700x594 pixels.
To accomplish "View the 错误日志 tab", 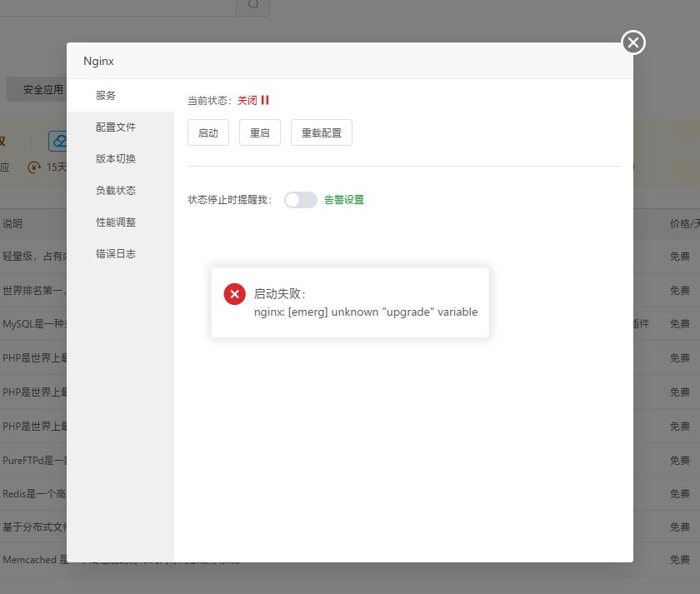I will [x=120, y=254].
